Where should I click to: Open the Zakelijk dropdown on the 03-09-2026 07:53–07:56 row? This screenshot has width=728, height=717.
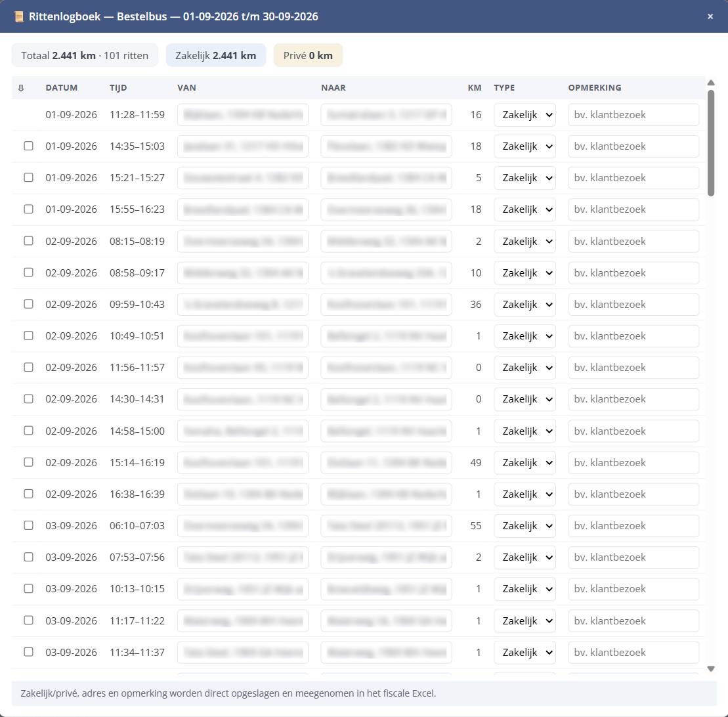tap(525, 557)
